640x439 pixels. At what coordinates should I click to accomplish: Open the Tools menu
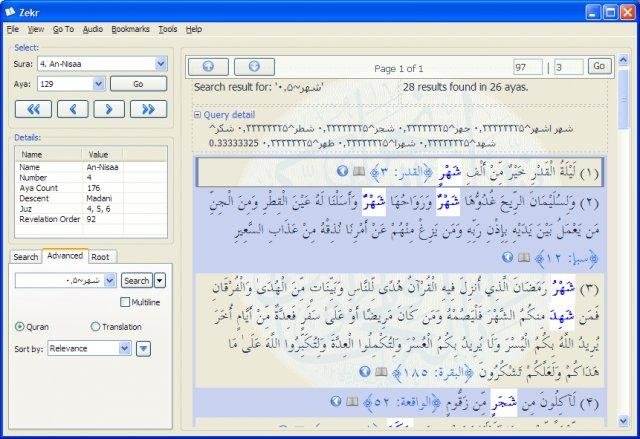click(x=168, y=29)
